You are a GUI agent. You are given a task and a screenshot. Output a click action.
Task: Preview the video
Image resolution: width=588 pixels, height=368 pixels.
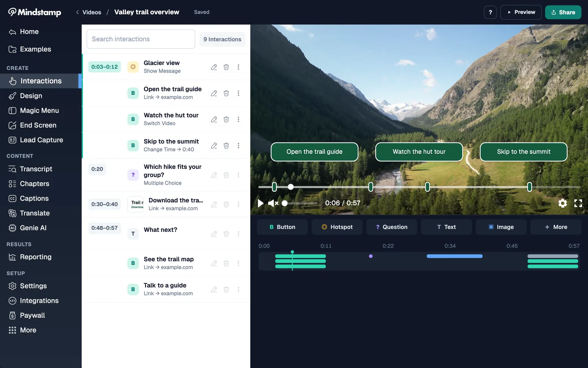click(x=521, y=12)
